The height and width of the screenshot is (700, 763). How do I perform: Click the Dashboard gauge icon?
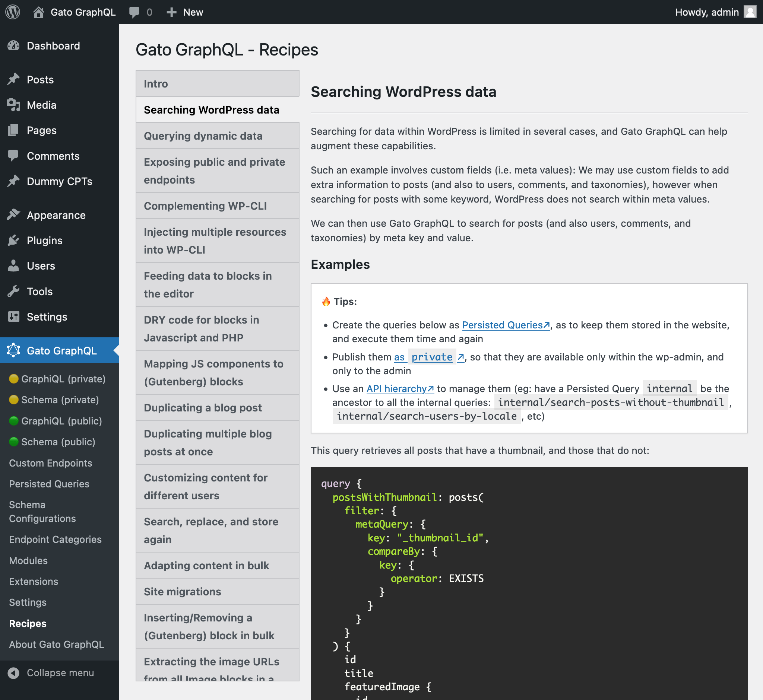pos(14,46)
